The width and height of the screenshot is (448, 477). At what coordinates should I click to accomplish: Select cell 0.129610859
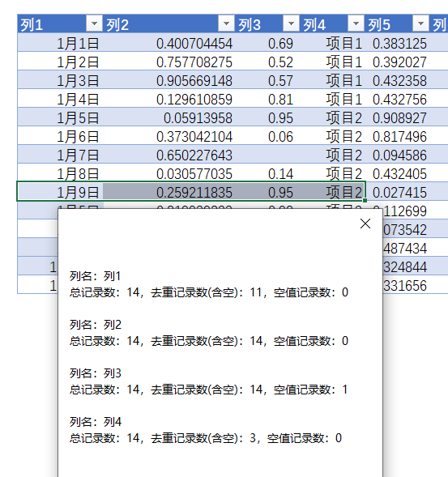pos(169,98)
